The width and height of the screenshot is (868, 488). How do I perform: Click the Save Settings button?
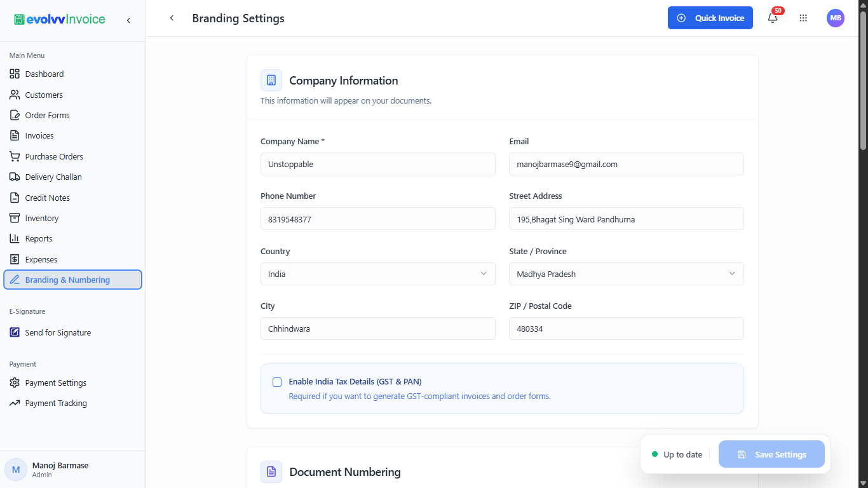(x=771, y=454)
